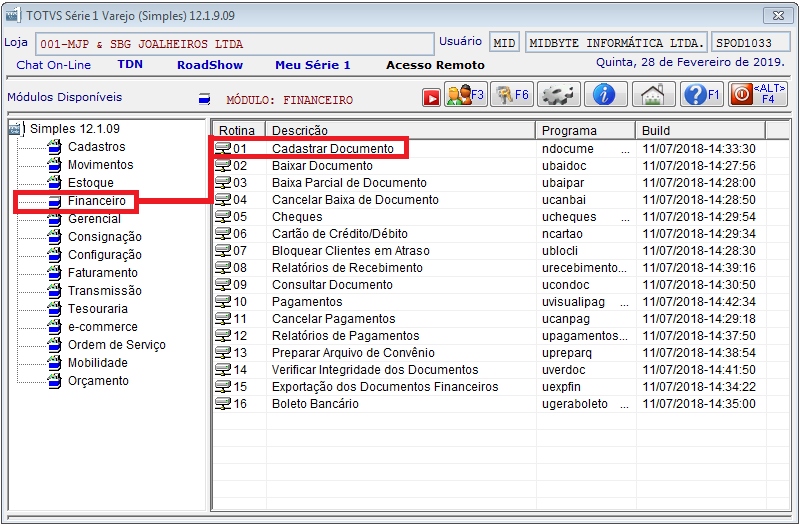
Task: Click the Cadastros module icon
Action: [55, 147]
